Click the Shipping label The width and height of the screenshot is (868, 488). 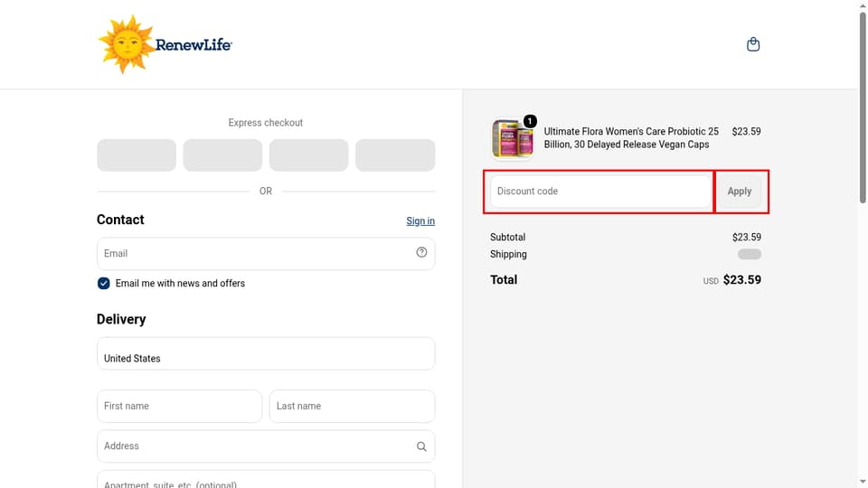(508, 255)
